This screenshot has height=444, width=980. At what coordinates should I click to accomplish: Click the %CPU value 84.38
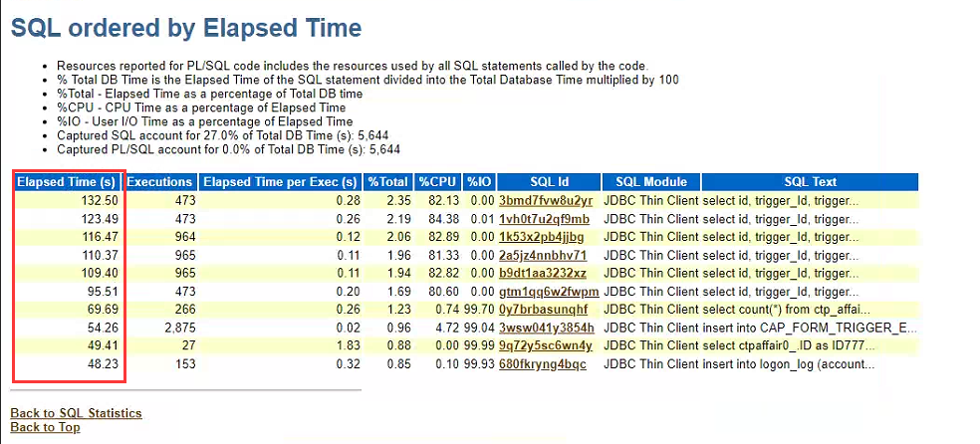444,219
